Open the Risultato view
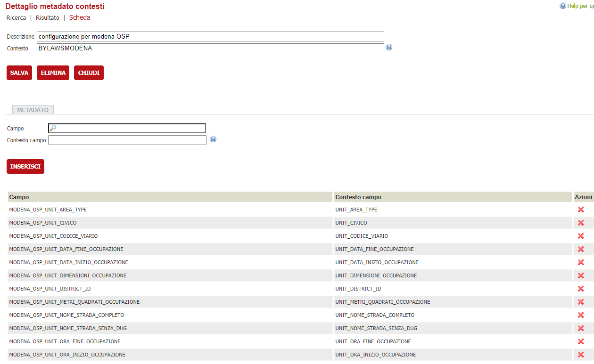594x364 pixels. [x=48, y=18]
